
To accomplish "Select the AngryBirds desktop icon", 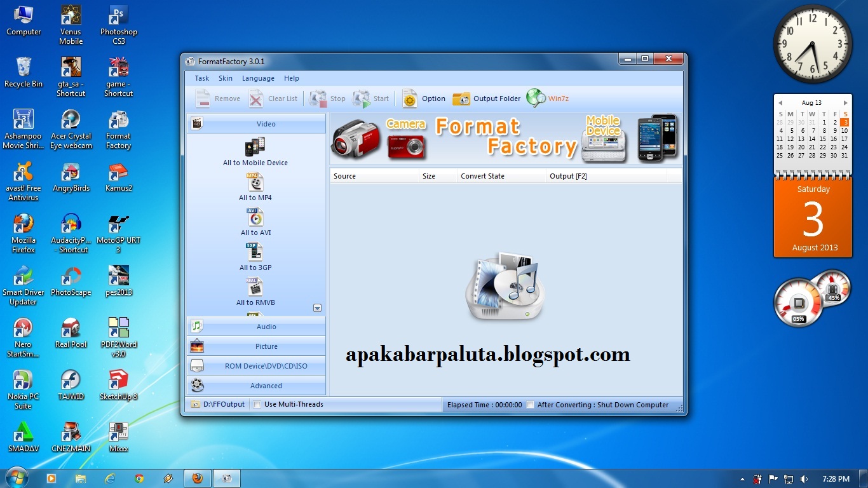I will [x=71, y=177].
